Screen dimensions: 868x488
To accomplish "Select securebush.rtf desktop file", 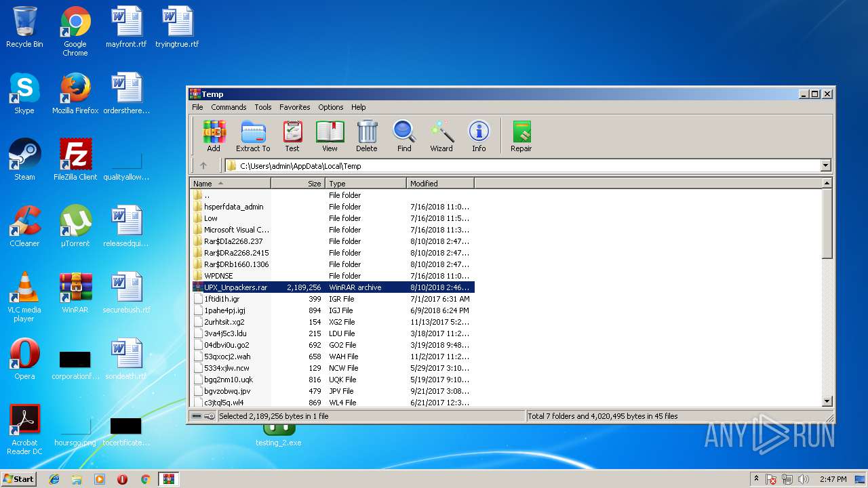I will click(x=126, y=293).
